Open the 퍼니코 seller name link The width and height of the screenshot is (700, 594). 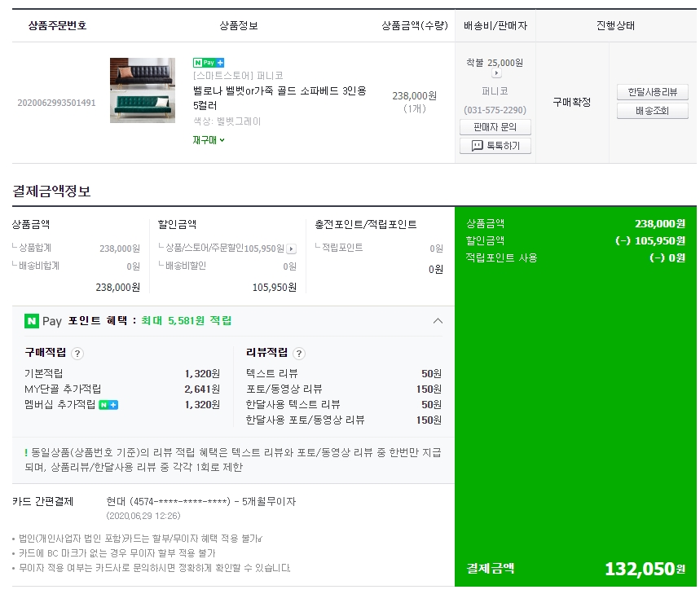[x=495, y=91]
